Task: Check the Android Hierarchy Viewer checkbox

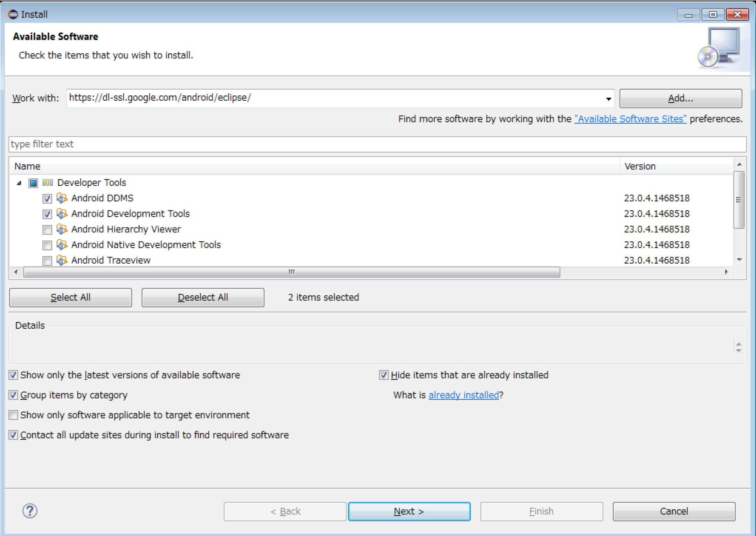Action: coord(47,230)
